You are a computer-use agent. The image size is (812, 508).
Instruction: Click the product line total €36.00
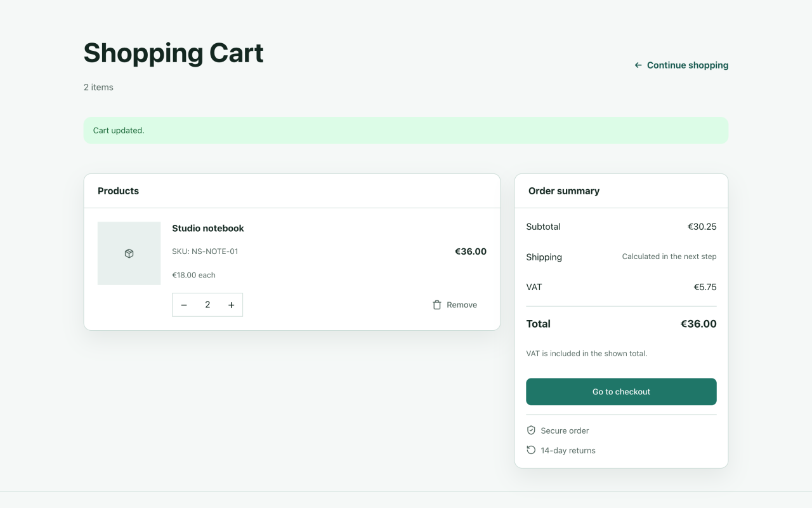pos(471,251)
